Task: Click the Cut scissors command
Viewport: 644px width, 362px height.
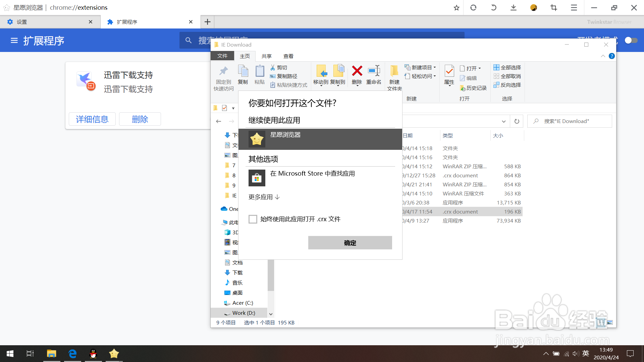Action: pos(279,67)
